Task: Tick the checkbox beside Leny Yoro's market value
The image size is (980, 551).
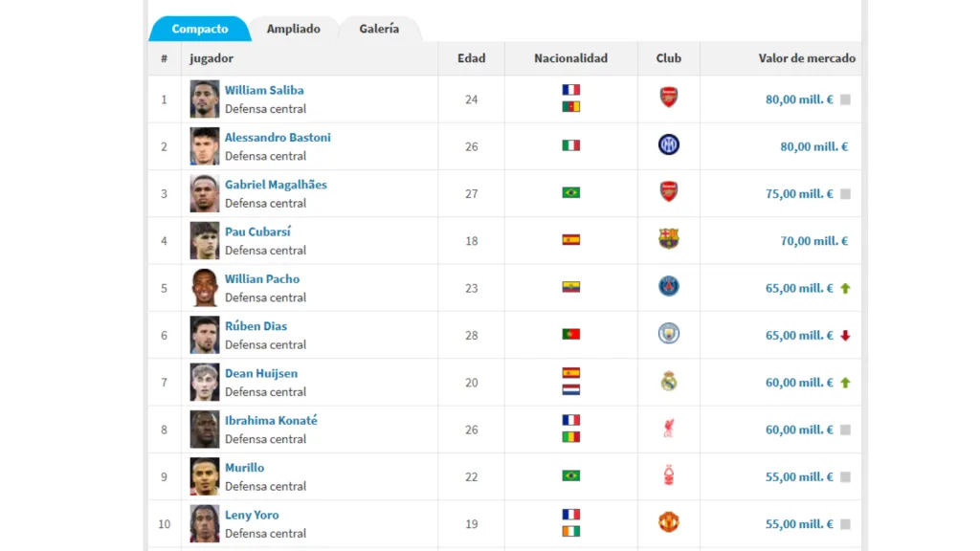Action: [843, 524]
